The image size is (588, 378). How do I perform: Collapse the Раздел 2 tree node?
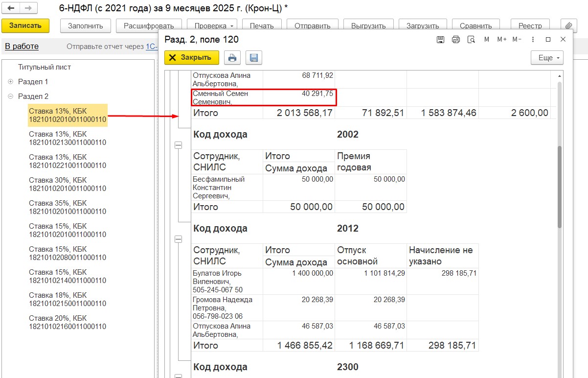click(11, 96)
